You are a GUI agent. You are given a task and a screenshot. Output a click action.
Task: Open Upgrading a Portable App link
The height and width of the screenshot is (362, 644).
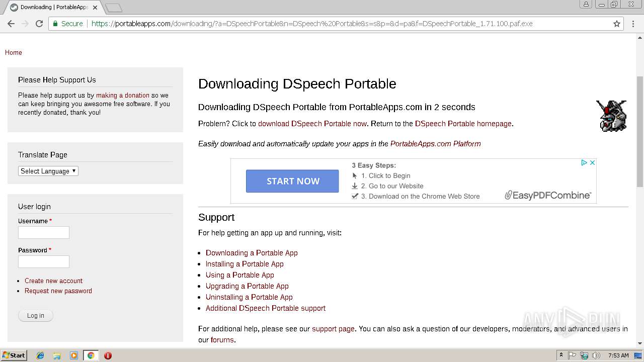click(x=247, y=286)
